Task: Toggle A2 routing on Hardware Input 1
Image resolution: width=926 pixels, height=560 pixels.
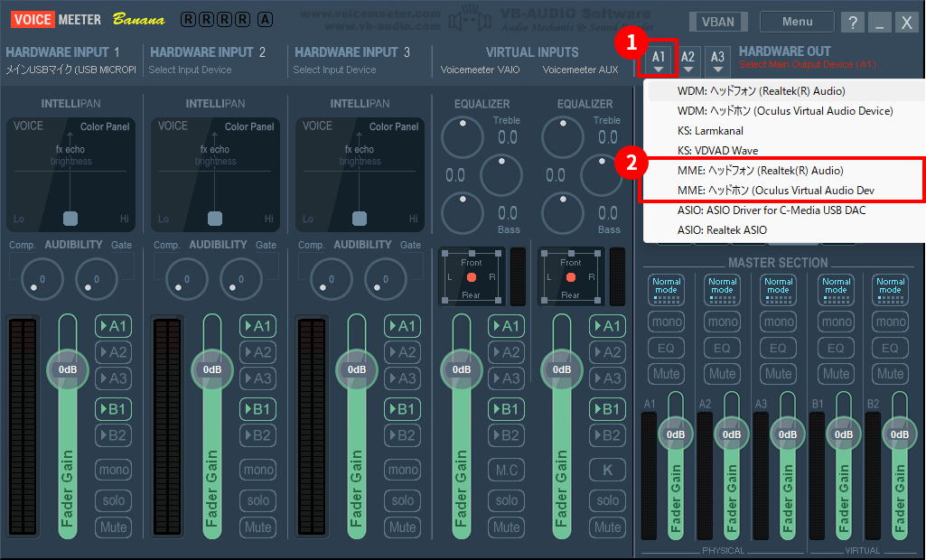Action: 114,352
